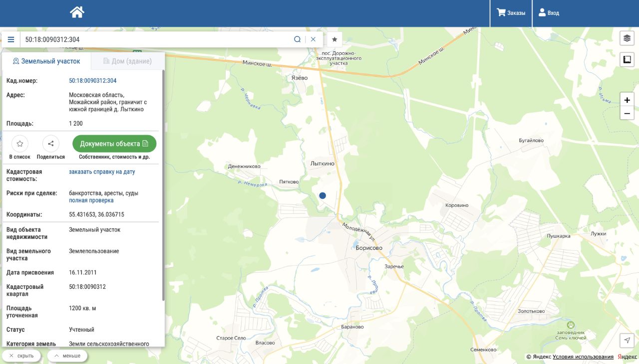Image resolution: width=639 pixels, height=364 pixels.
Task: Add parcel to list with star icon
Action: point(20,144)
